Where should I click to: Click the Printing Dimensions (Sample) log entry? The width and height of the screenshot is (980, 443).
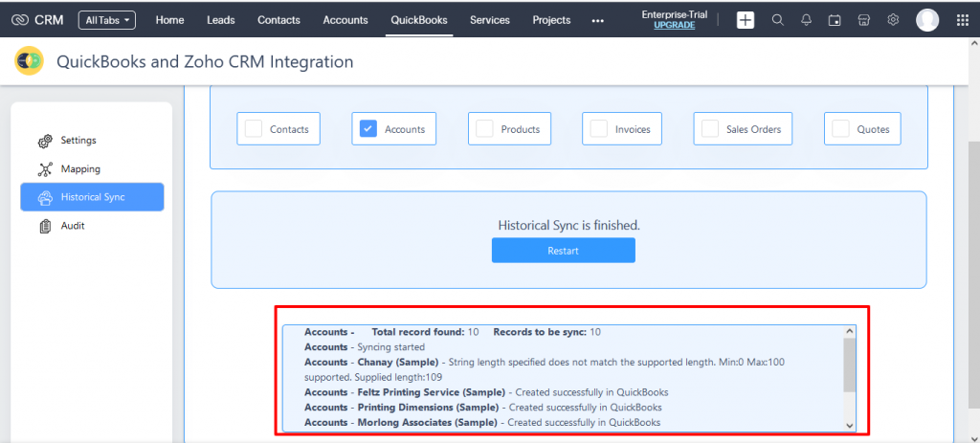483,408
